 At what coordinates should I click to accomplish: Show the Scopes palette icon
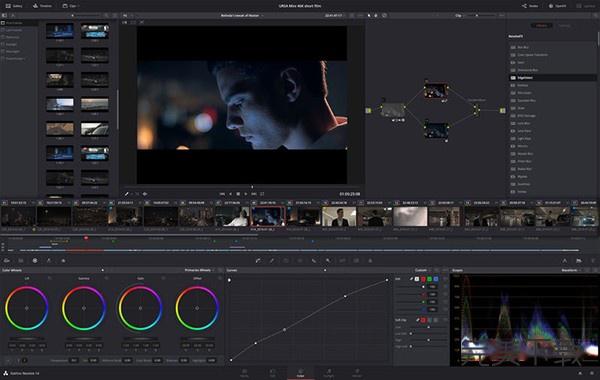click(579, 261)
